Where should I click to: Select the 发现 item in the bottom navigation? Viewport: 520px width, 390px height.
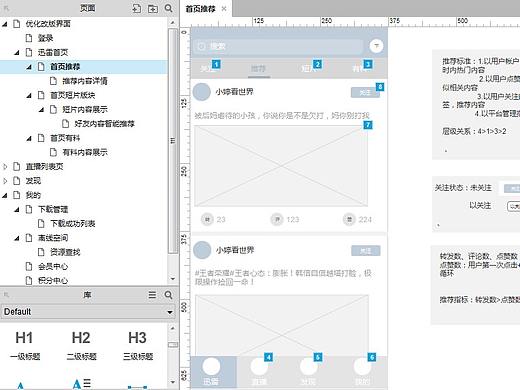[x=309, y=372]
